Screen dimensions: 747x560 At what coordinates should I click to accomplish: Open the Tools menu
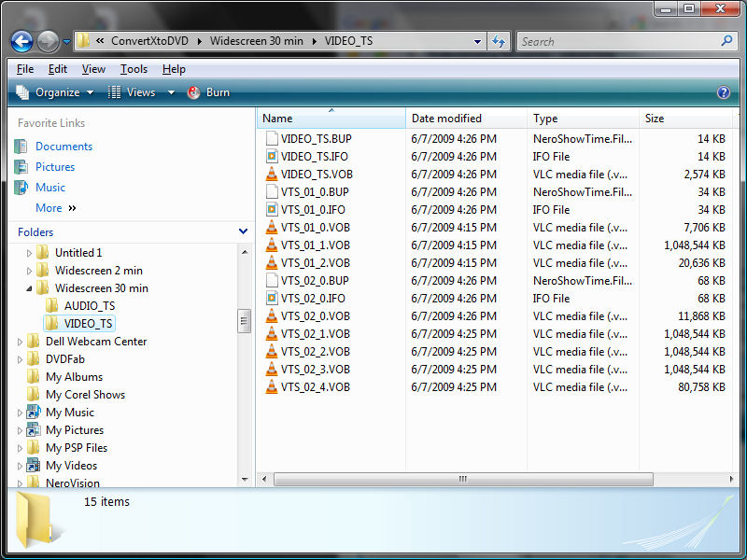point(134,69)
